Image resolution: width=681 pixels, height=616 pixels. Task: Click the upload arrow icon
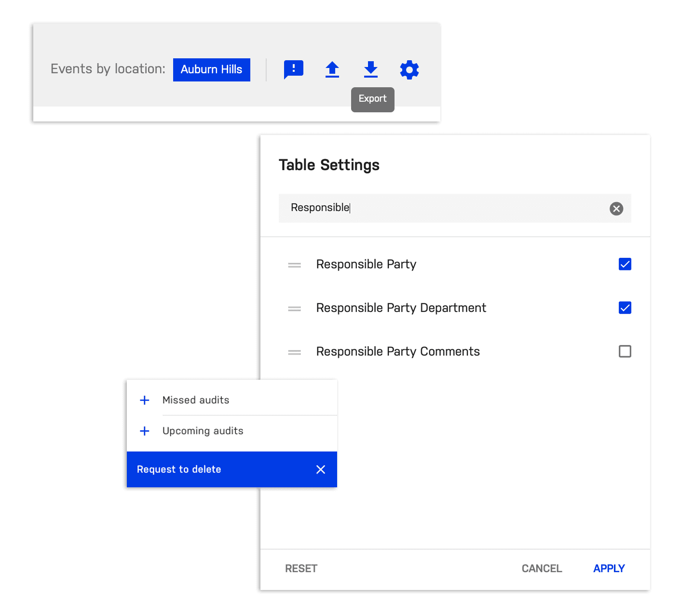tap(332, 69)
